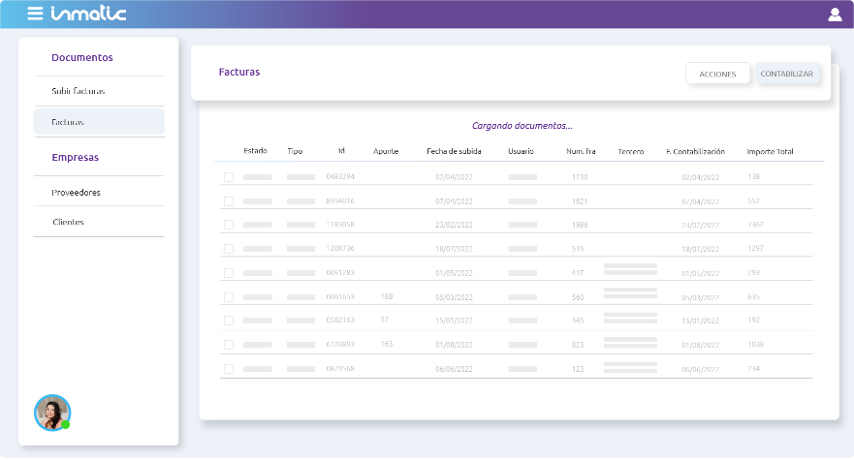Select the checkbox for invoice 1208736
Viewport: 854px width, 460px height.
coord(228,249)
